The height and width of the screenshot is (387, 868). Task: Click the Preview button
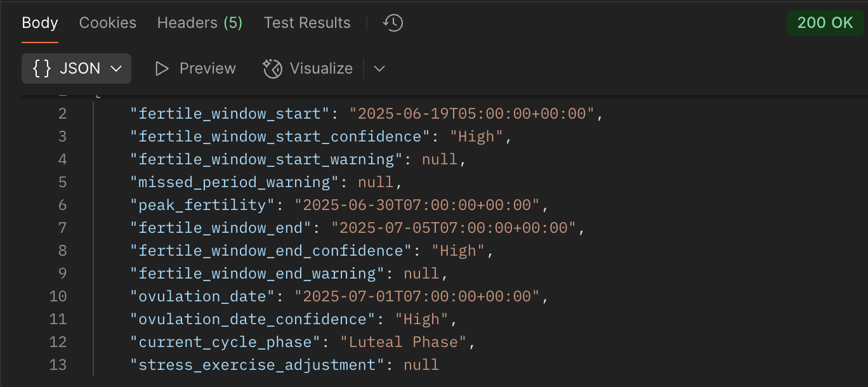(x=195, y=69)
